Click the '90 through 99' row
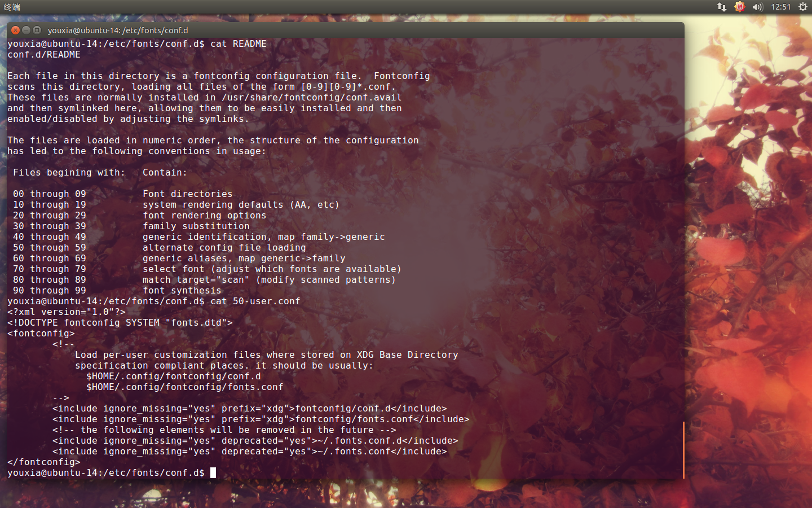Image resolution: width=812 pixels, height=508 pixels. click(50, 290)
